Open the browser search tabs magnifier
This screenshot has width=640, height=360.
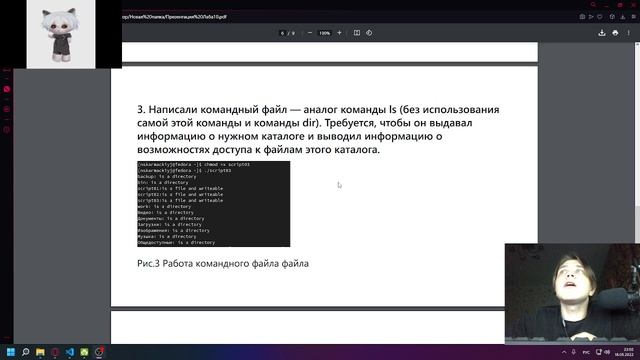pyautogui.click(x=593, y=4)
